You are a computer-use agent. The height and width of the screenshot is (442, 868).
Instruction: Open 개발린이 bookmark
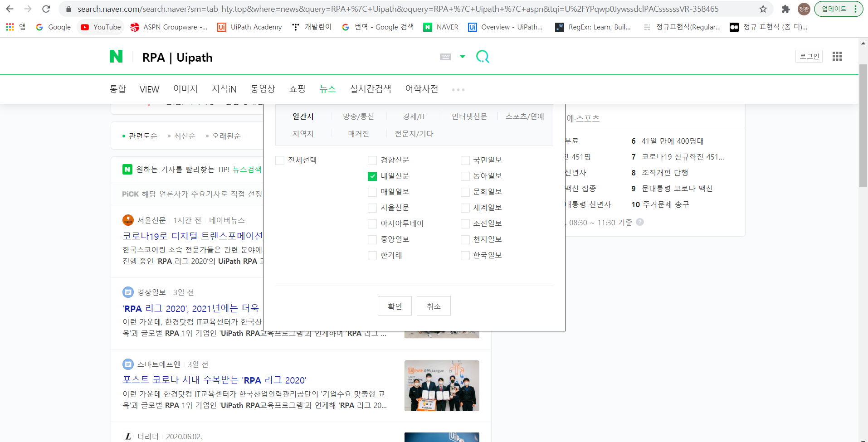[312, 27]
